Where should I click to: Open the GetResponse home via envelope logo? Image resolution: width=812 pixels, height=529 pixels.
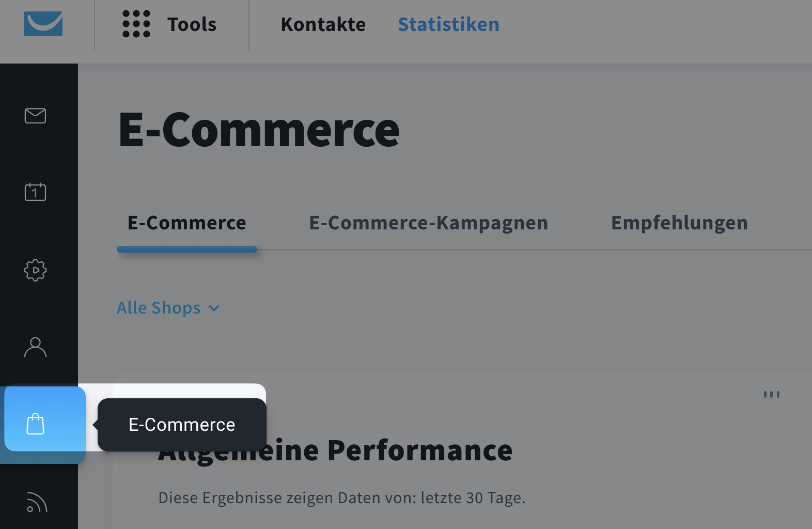point(43,23)
